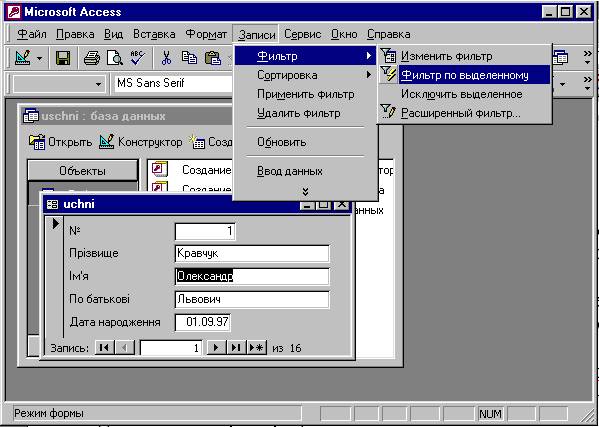Image resolution: width=599 pixels, height=427 pixels.
Task: Go to last record button
Action: pyautogui.click(x=236, y=348)
